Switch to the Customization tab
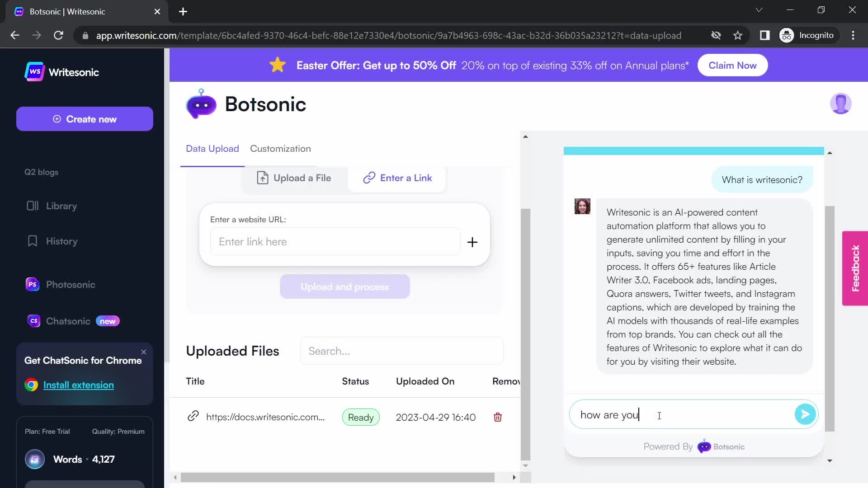 click(x=280, y=149)
